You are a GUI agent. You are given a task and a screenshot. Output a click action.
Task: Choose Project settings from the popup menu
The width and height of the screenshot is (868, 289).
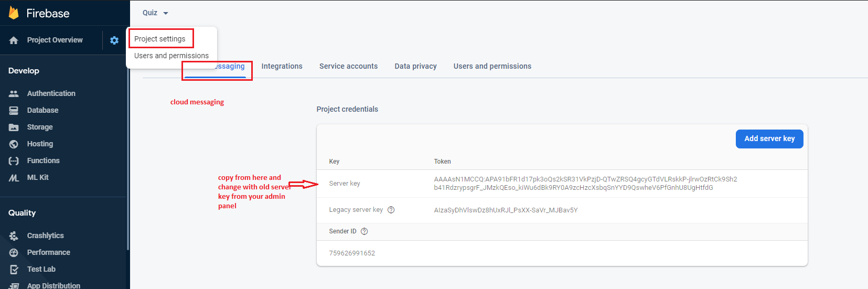coord(160,39)
